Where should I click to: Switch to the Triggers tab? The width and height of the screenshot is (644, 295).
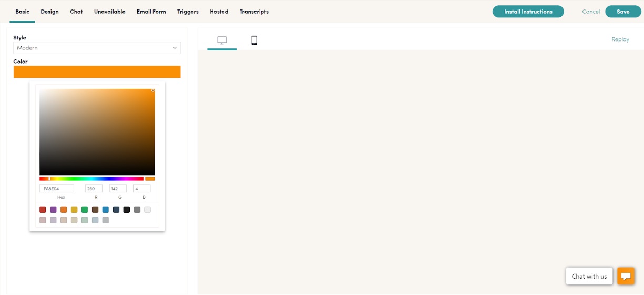[x=188, y=12]
